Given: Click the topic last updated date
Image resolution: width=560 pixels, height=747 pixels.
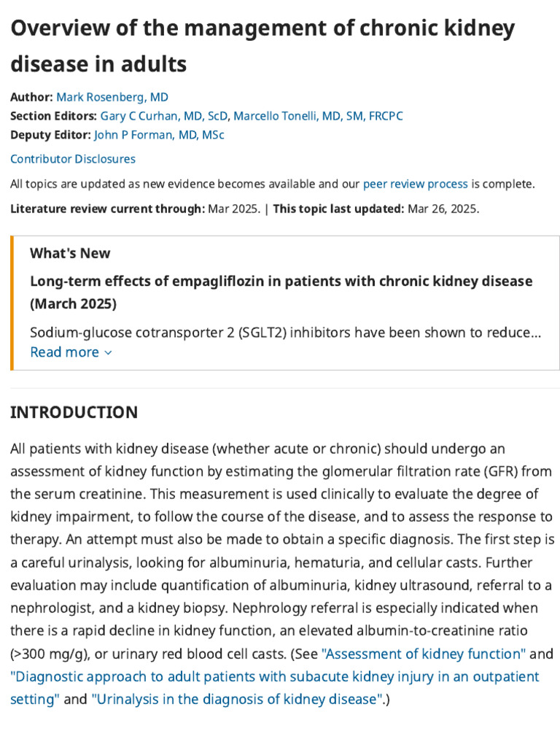Looking at the screenshot, I should tap(443, 209).
